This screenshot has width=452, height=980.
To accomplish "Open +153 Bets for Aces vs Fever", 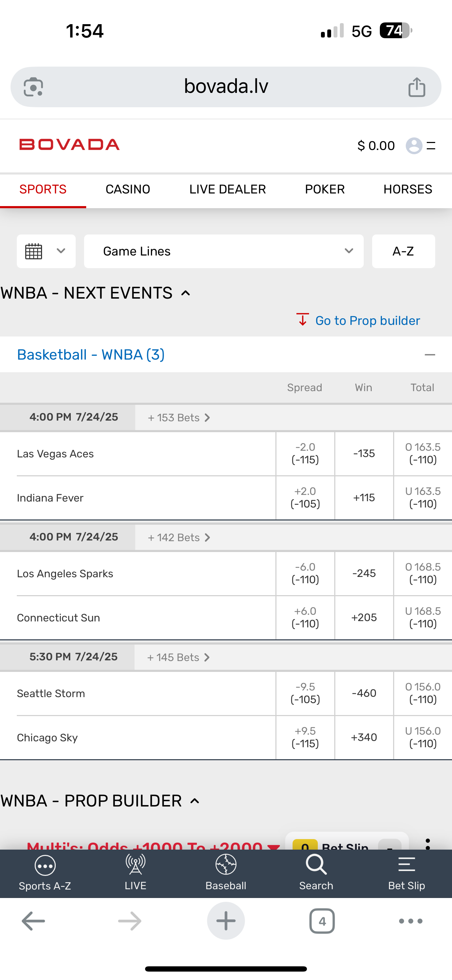I will pyautogui.click(x=179, y=418).
